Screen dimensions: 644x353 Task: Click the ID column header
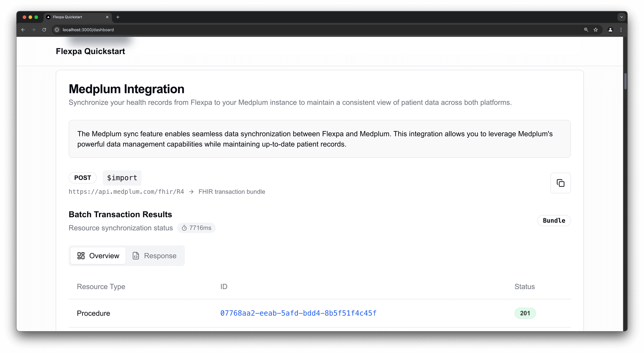point(224,287)
